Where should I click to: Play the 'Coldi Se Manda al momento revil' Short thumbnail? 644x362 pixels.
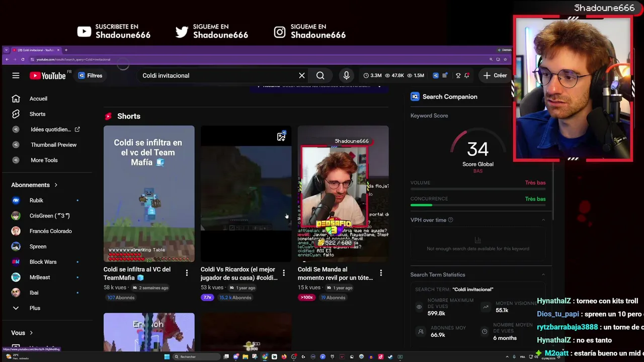[343, 194]
